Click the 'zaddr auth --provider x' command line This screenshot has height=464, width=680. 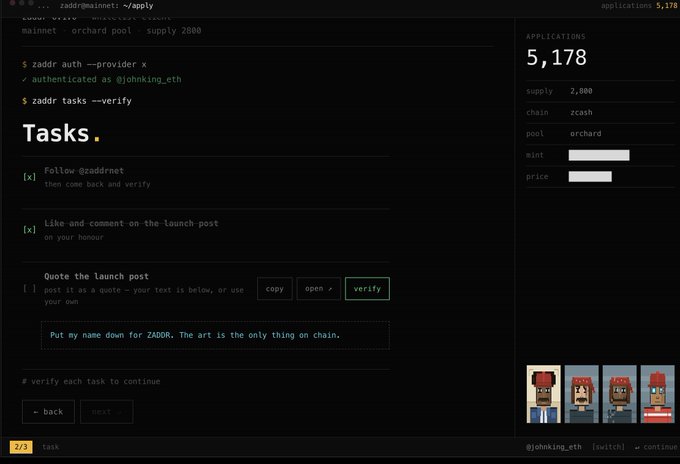(x=84, y=65)
